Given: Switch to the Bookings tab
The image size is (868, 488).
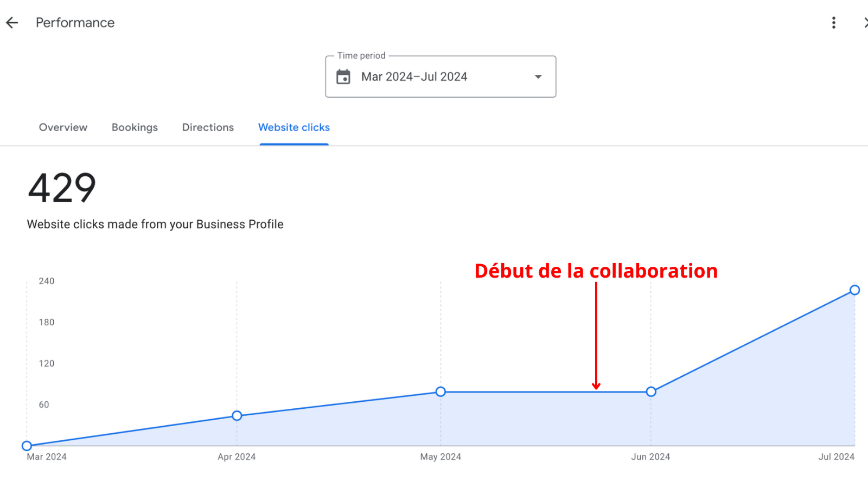Looking at the screenshot, I should point(135,127).
